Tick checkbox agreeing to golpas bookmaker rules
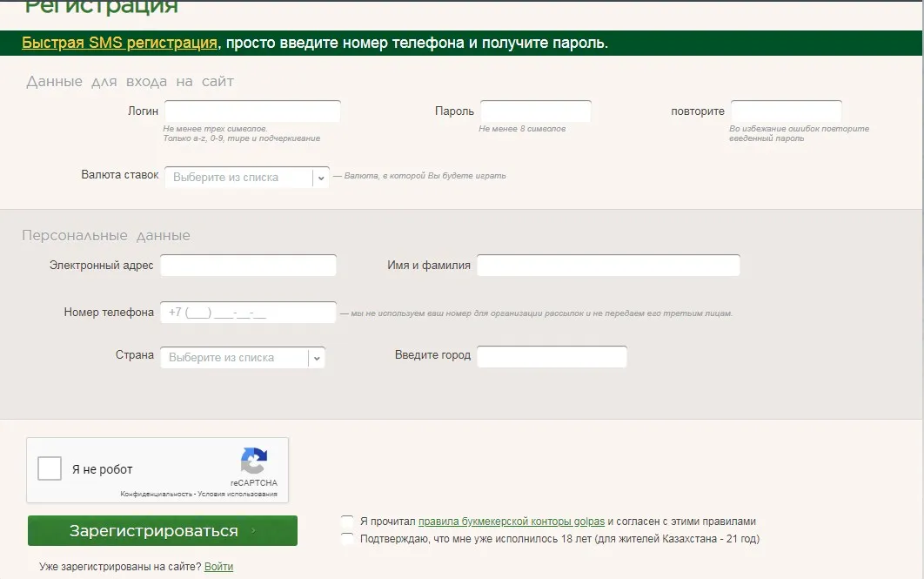 click(347, 522)
